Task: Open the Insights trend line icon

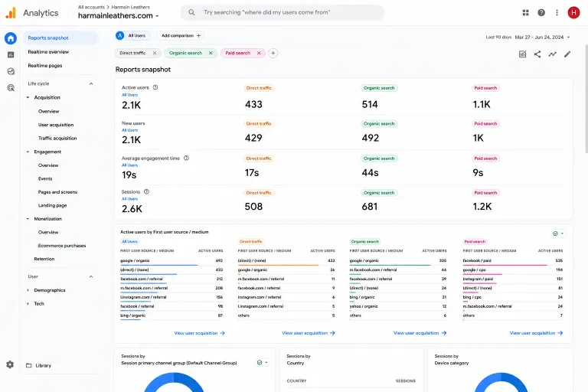Action: point(552,54)
